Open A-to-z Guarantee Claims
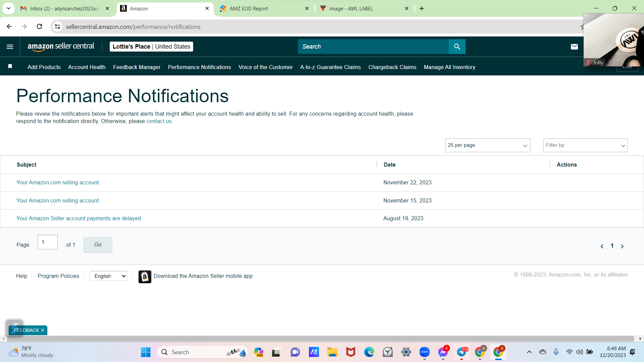644x362 pixels. [330, 67]
